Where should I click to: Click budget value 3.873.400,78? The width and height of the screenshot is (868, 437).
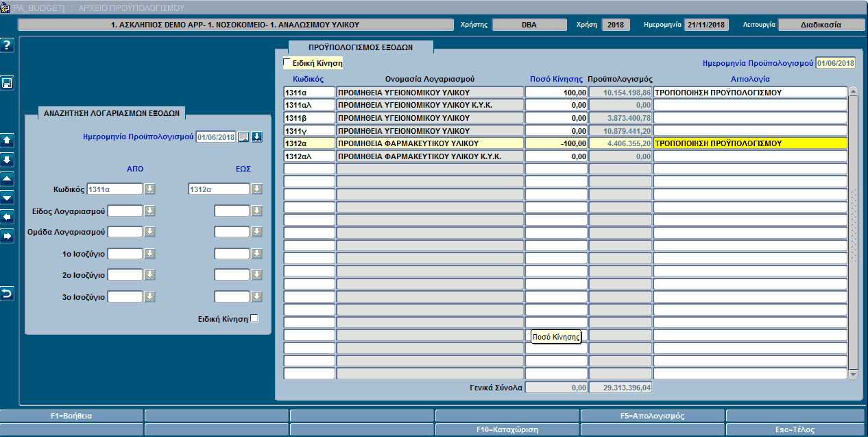point(620,118)
